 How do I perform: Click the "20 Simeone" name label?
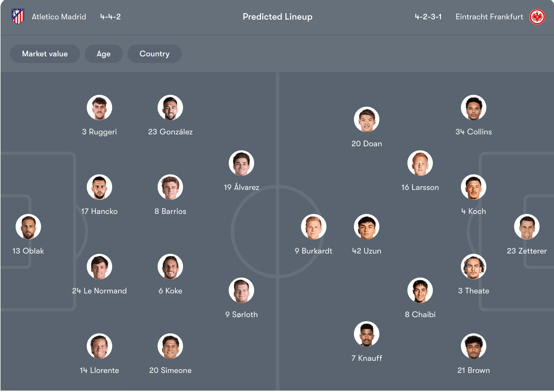click(170, 370)
